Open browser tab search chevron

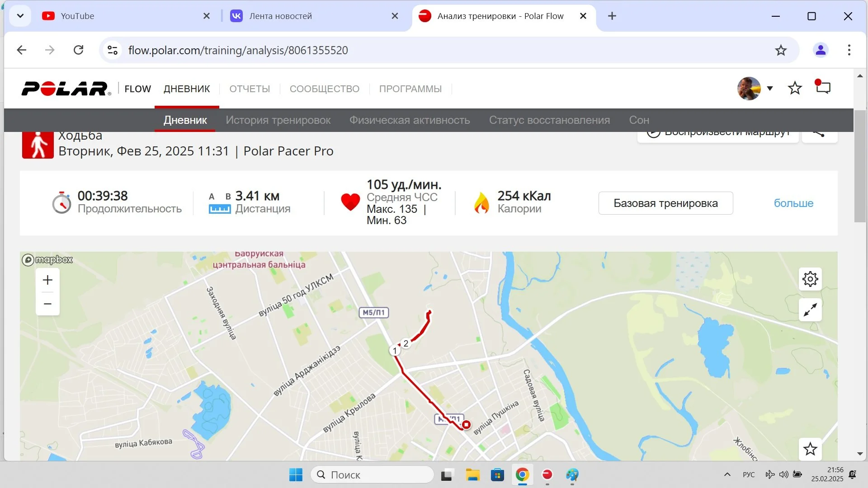(x=20, y=16)
